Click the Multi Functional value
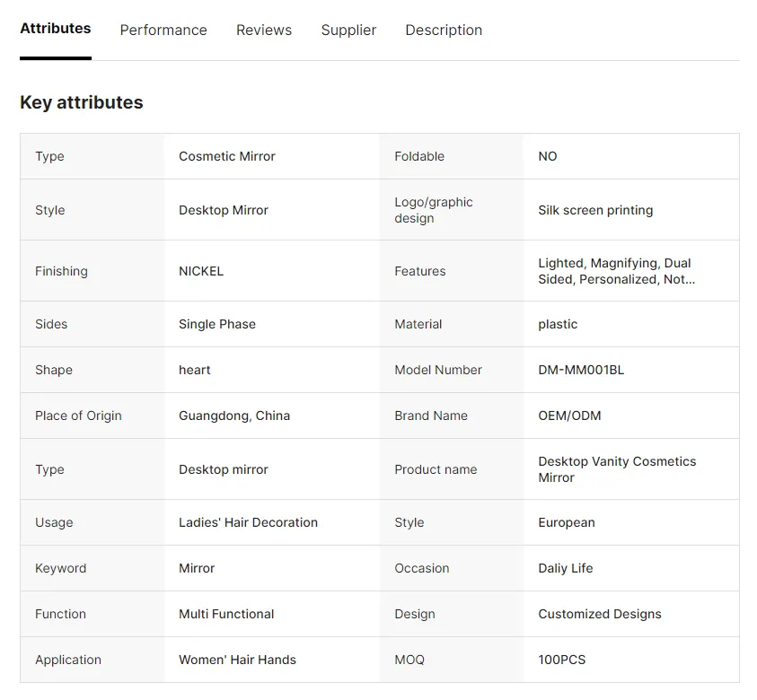 click(x=226, y=614)
